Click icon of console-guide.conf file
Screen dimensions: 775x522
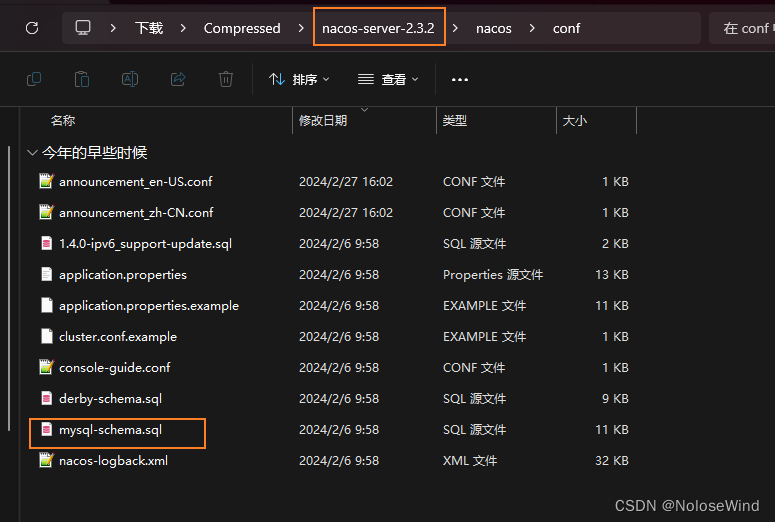click(x=46, y=367)
